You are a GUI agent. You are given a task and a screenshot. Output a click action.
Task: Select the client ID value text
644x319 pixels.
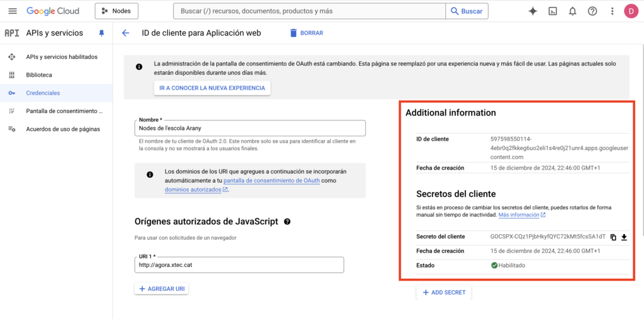[x=559, y=148]
